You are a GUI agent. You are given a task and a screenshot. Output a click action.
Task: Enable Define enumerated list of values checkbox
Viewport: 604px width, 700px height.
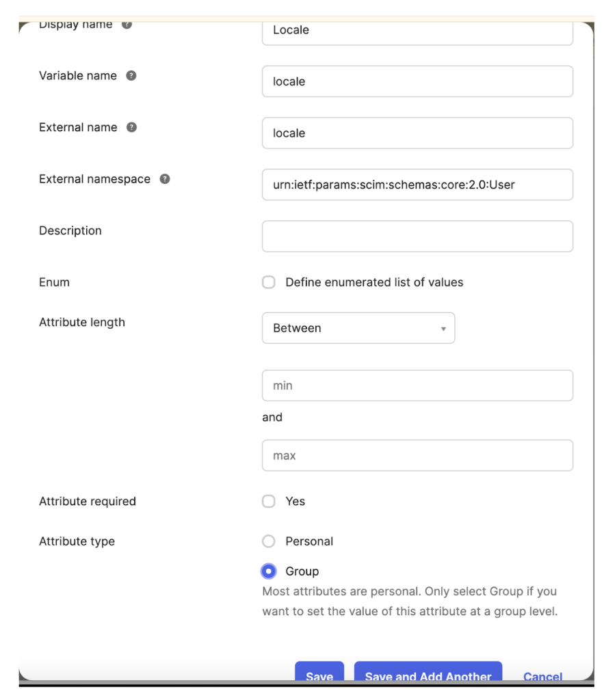tap(269, 282)
